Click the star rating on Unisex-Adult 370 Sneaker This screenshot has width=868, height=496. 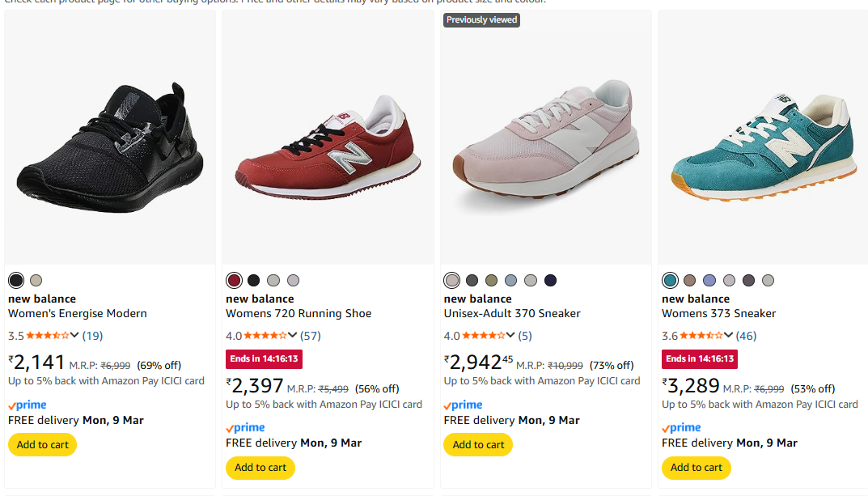(483, 336)
